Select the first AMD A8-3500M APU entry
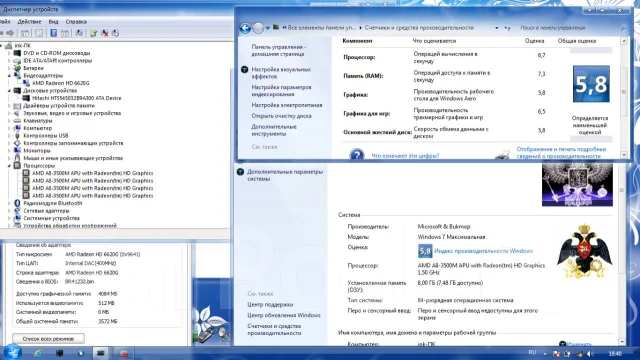 pyautogui.click(x=92, y=173)
